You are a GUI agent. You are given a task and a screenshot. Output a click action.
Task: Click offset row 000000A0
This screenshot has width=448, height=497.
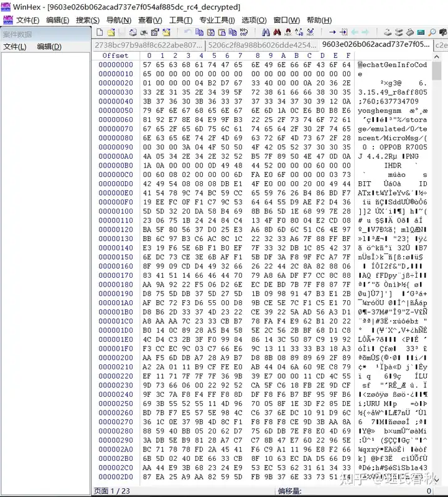pyautogui.click(x=116, y=156)
